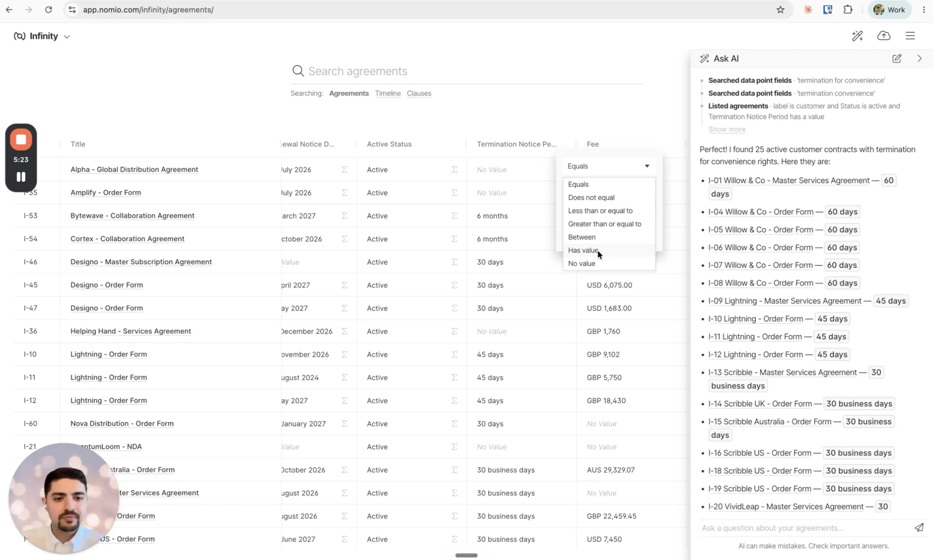This screenshot has width=933, height=560.
Task: Collapse the Ask AI panel arrow
Action: pos(919,58)
